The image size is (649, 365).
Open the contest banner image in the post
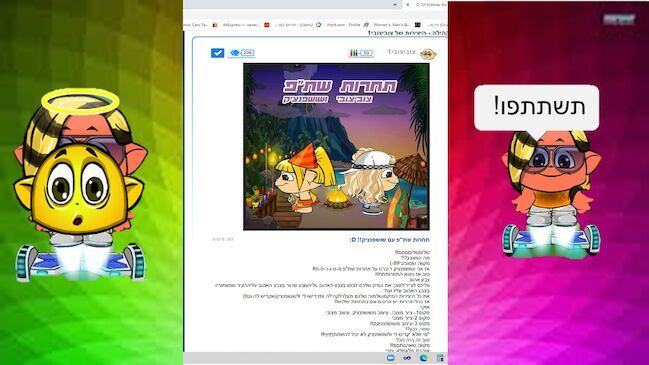[x=336, y=146]
